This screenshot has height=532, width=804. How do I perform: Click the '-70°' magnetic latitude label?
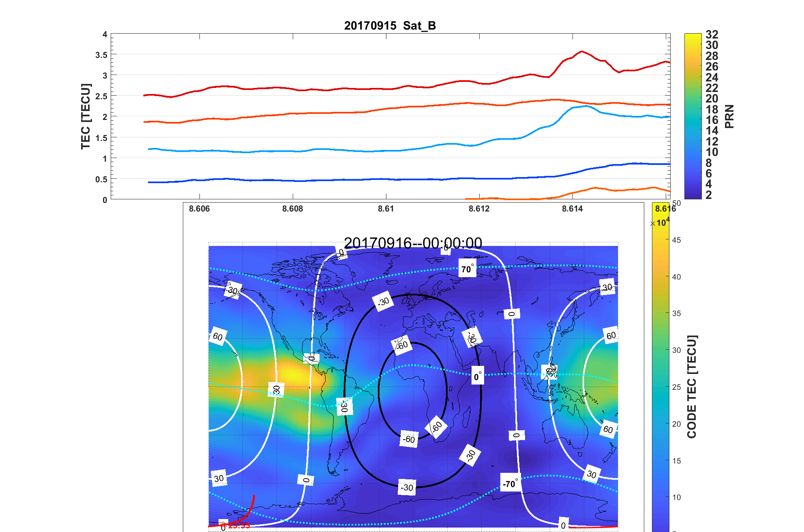(510, 483)
